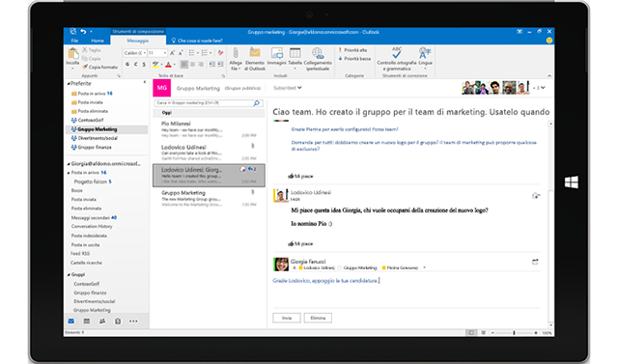
Task: Expand group members list chevron
Action: (x=543, y=88)
